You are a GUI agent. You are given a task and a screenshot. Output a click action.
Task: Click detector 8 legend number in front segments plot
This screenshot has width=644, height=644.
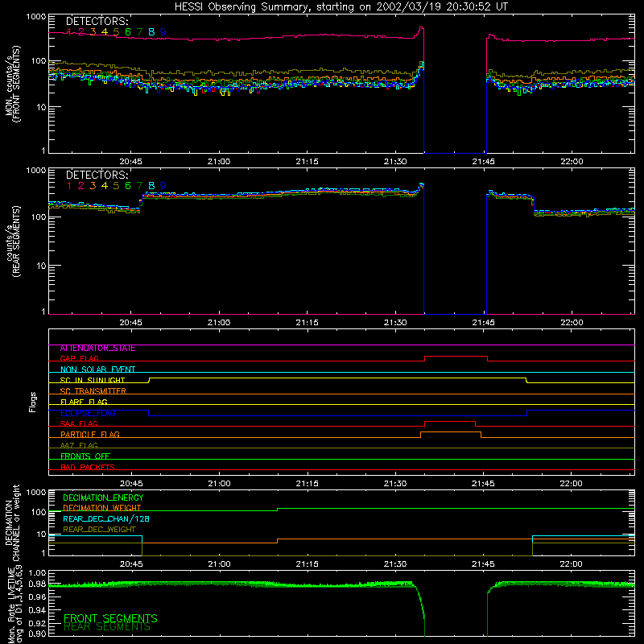click(151, 32)
